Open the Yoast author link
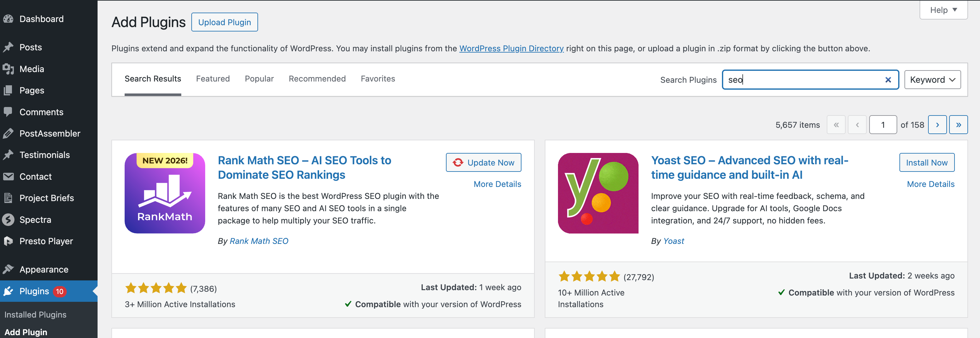Image resolution: width=980 pixels, height=338 pixels. pyautogui.click(x=673, y=241)
